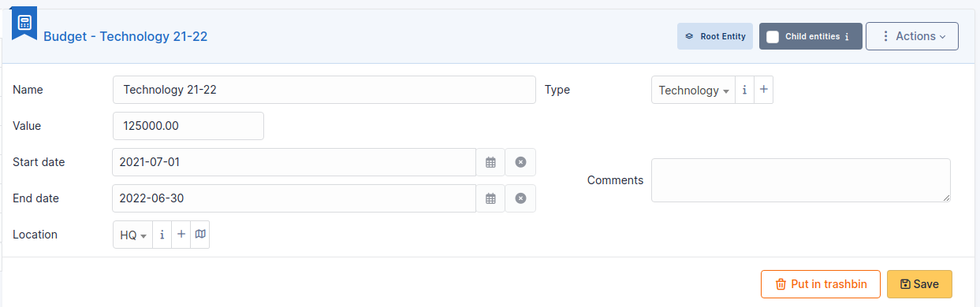The height and width of the screenshot is (307, 980).
Task: Open the End date calendar picker
Action: (x=490, y=198)
